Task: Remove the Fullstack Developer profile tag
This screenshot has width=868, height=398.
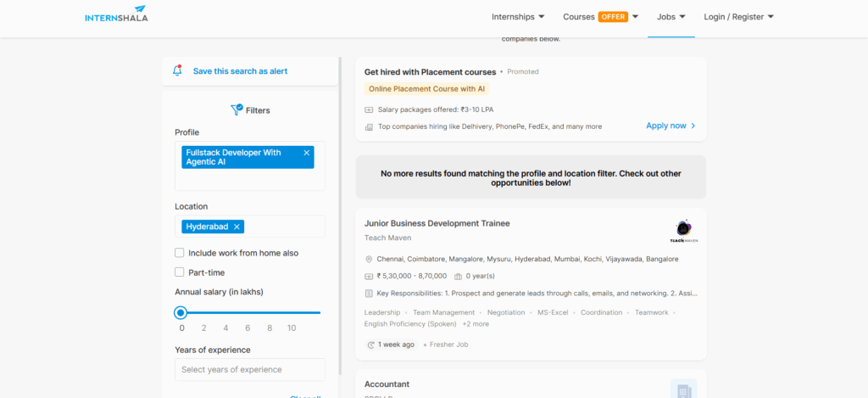Action: [306, 153]
